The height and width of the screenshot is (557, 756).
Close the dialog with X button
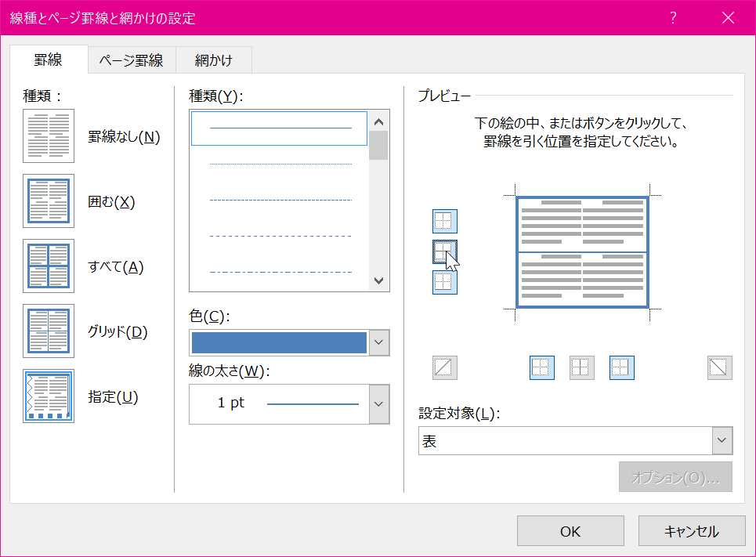pos(728,18)
